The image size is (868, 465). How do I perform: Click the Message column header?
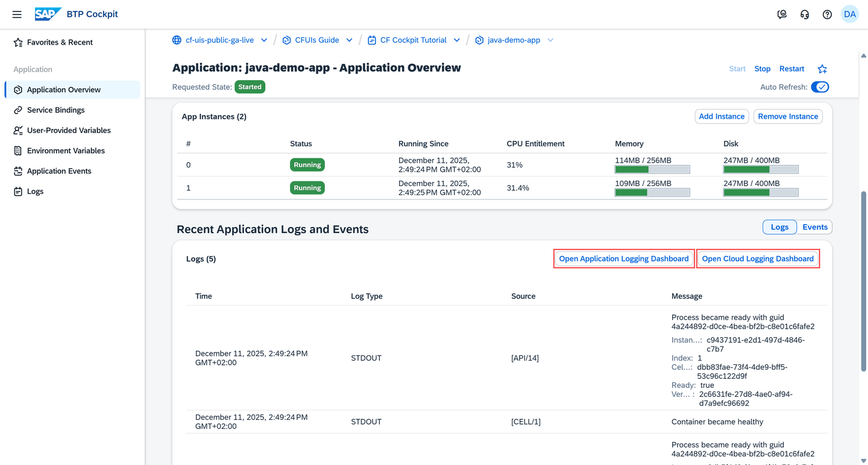click(687, 296)
